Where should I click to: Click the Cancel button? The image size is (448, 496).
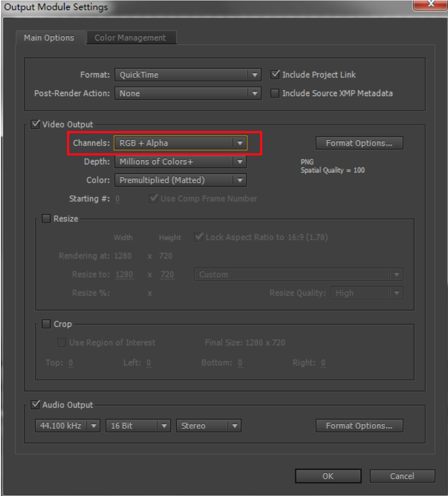coord(402,476)
